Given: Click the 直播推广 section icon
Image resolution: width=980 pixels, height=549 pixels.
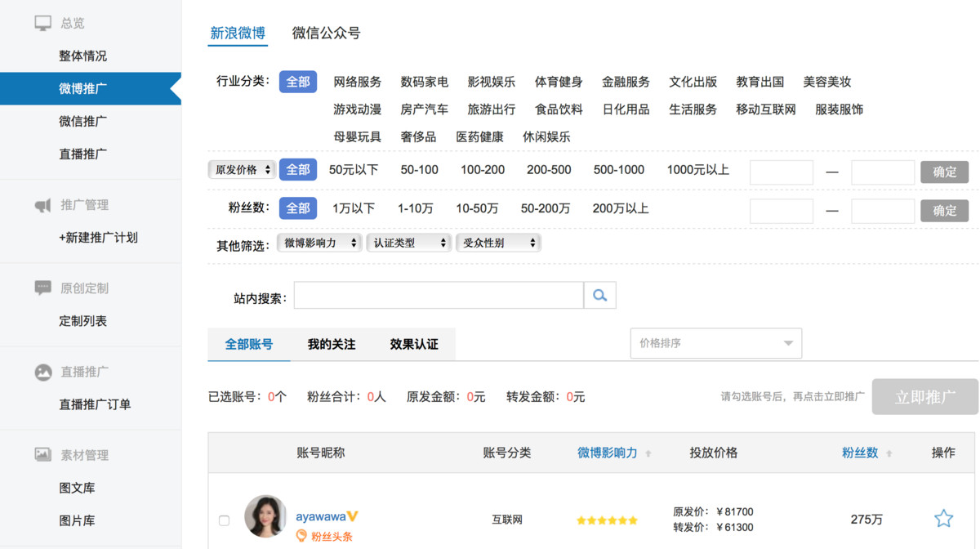Looking at the screenshot, I should pyautogui.click(x=42, y=372).
